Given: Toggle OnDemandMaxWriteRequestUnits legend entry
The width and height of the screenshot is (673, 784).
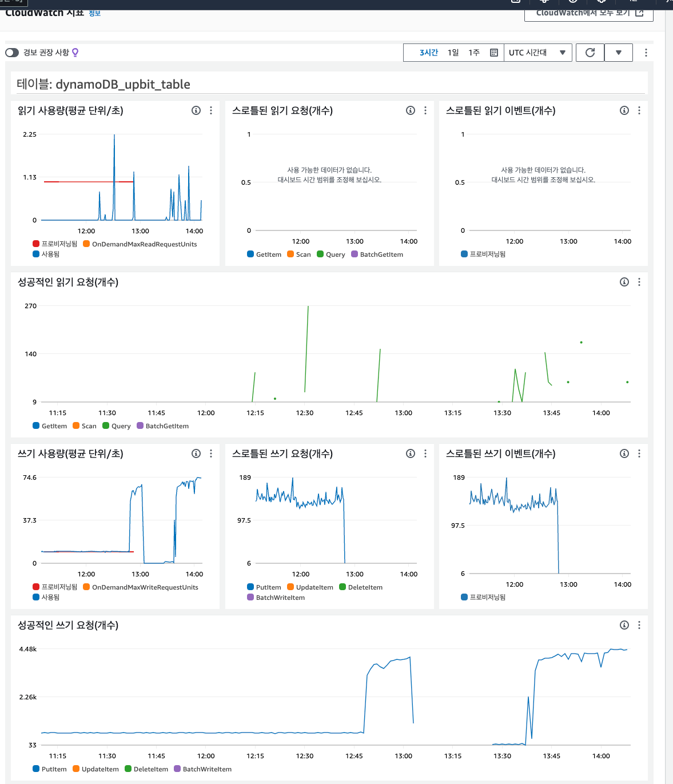Looking at the screenshot, I should point(141,587).
